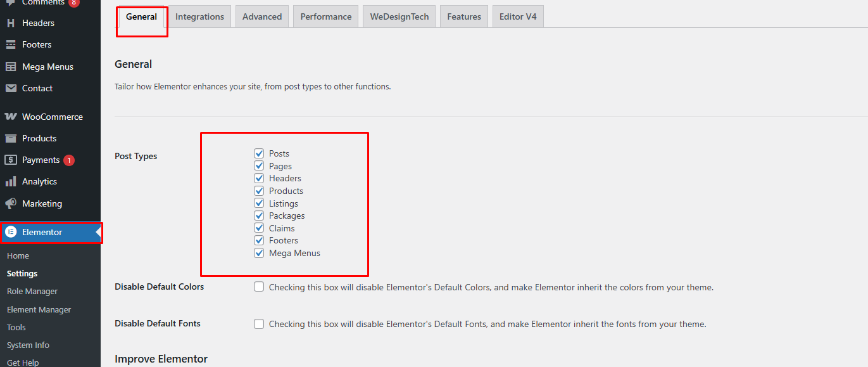Screen dimensions: 868x367
Task: Toggle the Listings post type checkbox
Action: point(259,203)
